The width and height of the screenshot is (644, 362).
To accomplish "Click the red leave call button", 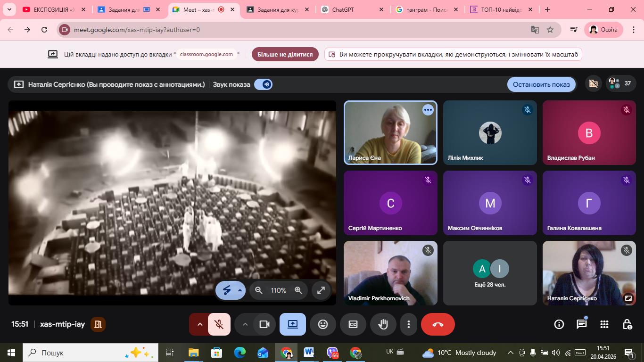I will [438, 324].
